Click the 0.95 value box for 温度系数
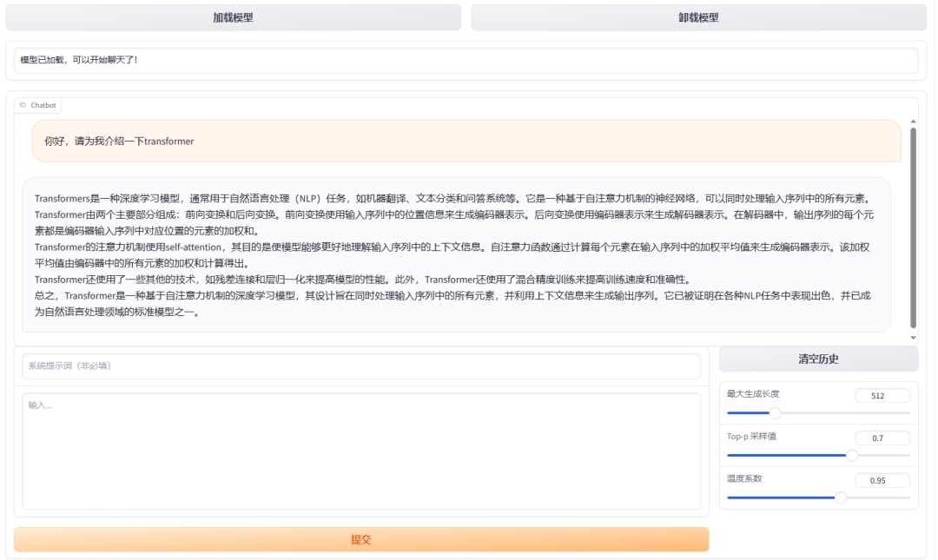 [882, 480]
